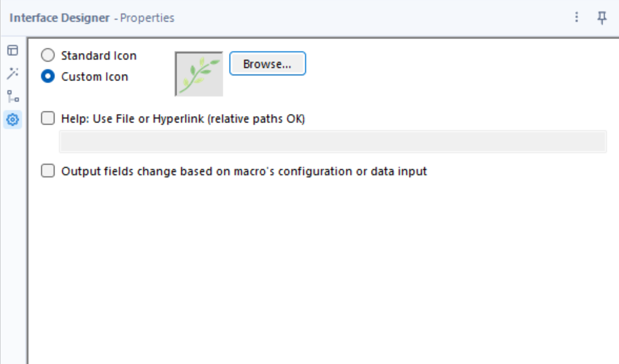Switch to the Test View wand icon
Screen dimensions: 619x364
tap(13, 74)
